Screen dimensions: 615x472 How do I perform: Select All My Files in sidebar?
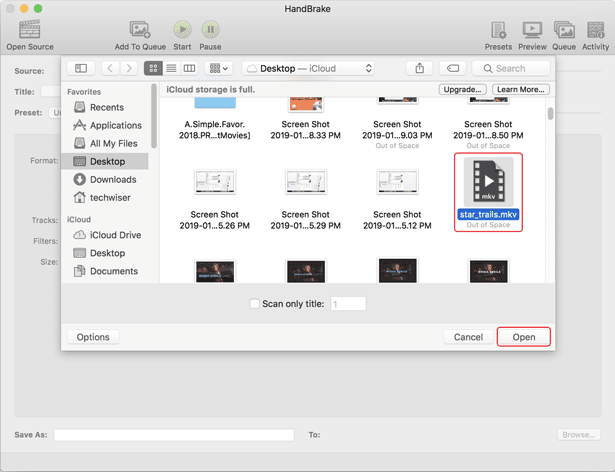(x=106, y=143)
